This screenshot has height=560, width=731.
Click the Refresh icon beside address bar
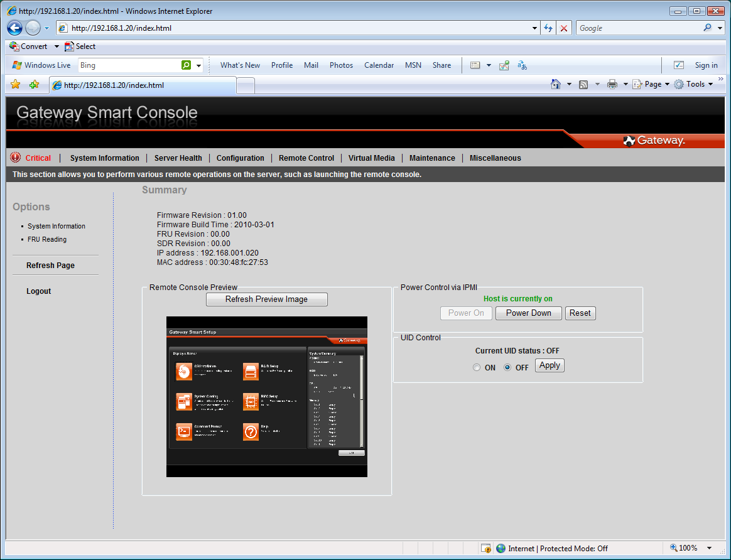[x=548, y=28]
